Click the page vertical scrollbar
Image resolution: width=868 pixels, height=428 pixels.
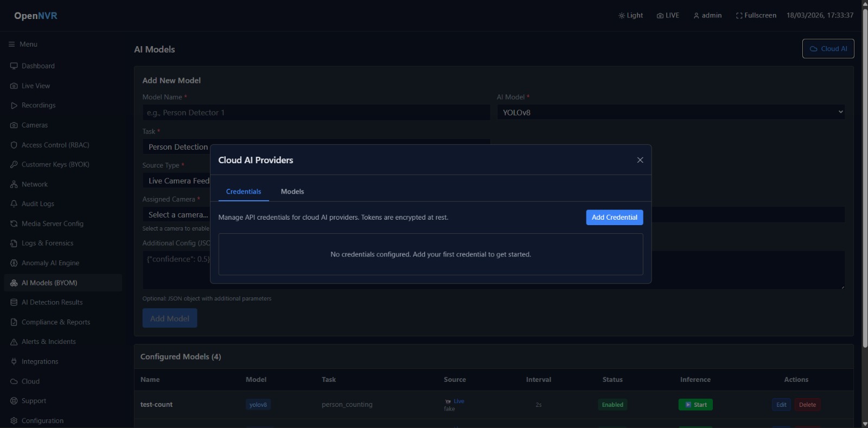click(x=865, y=179)
